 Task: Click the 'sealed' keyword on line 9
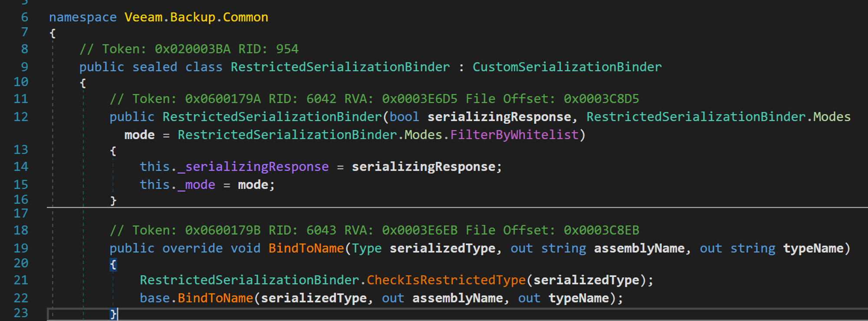tap(155, 67)
